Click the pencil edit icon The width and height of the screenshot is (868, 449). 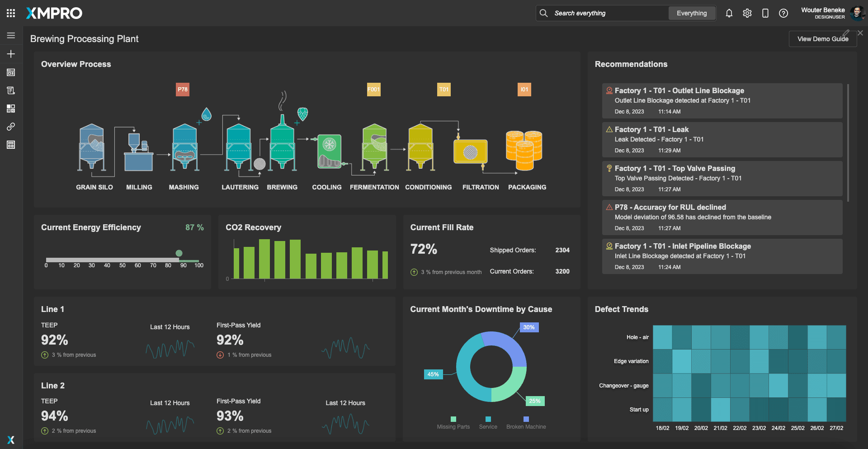846,33
